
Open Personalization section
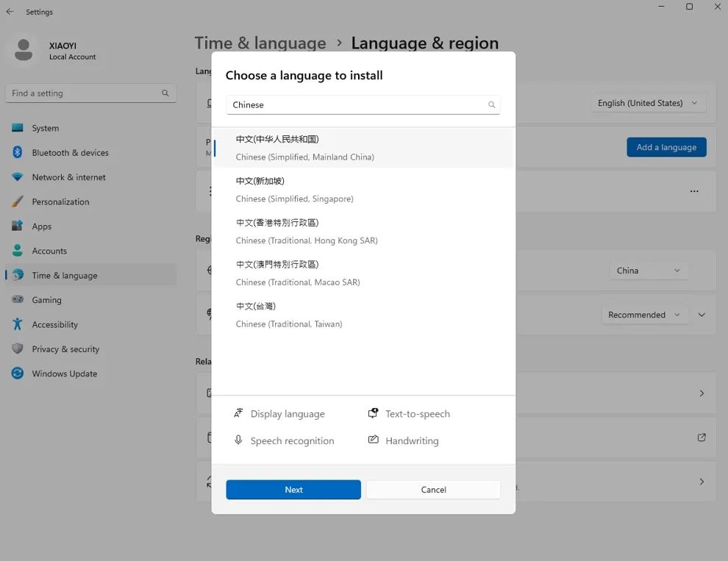coord(90,201)
